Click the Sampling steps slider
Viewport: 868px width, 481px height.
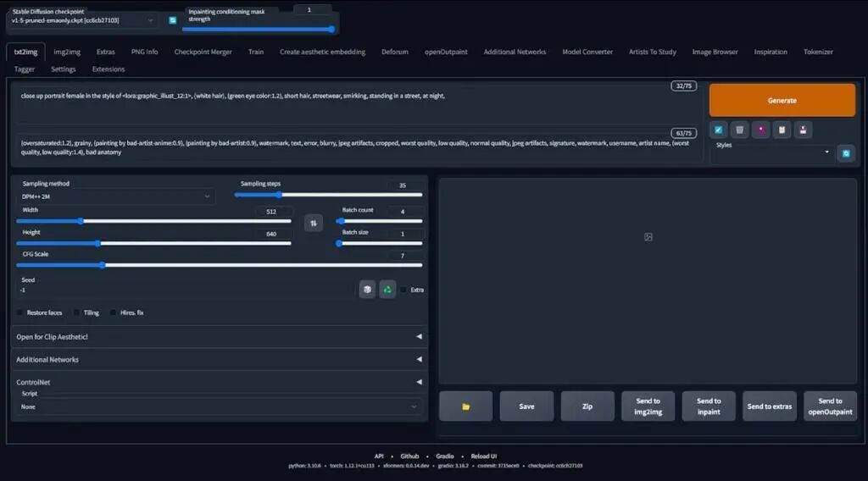click(x=328, y=195)
